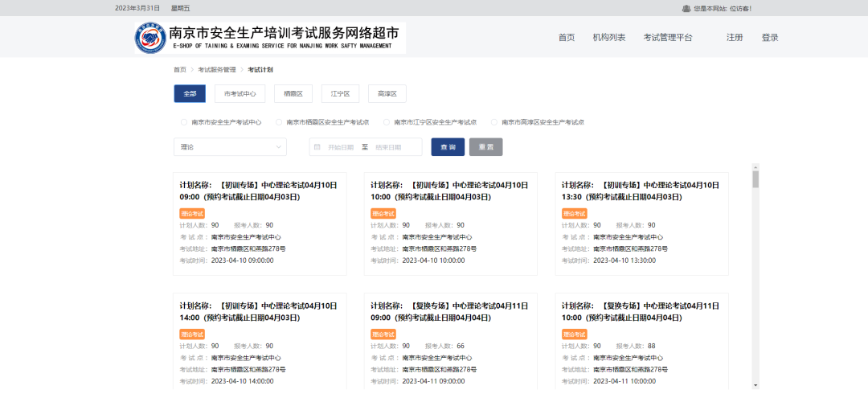Select the 南京市栖霞区安全生产考试点 radio option
Screen dimensions: 868x398
click(279, 122)
